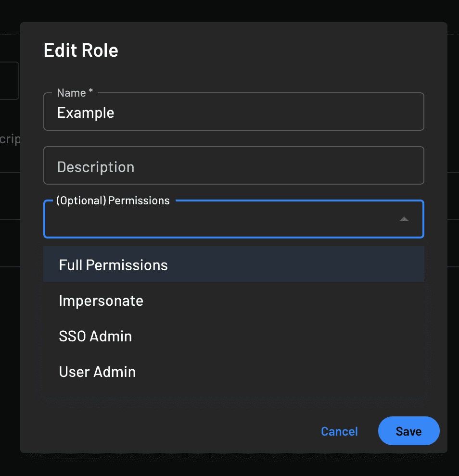Image resolution: width=459 pixels, height=476 pixels.
Task: Click the (Optional) Permissions label
Action: [x=114, y=200]
